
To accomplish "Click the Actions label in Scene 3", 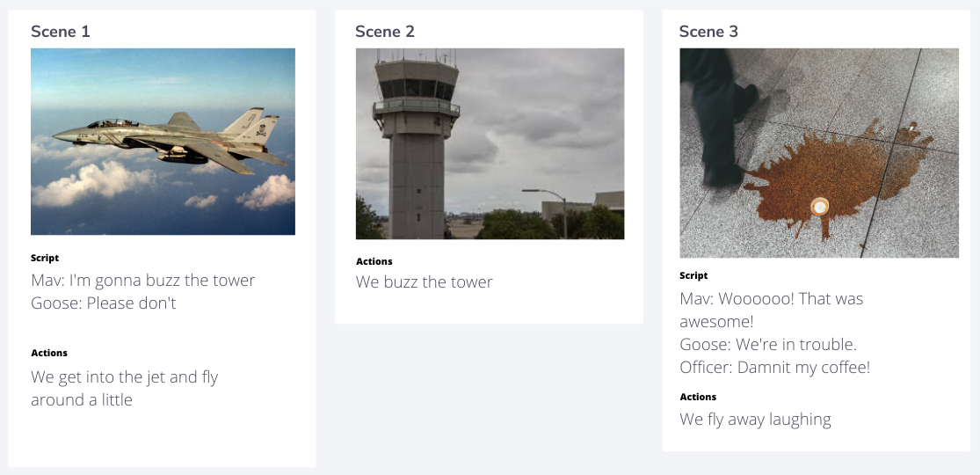I will (698, 397).
